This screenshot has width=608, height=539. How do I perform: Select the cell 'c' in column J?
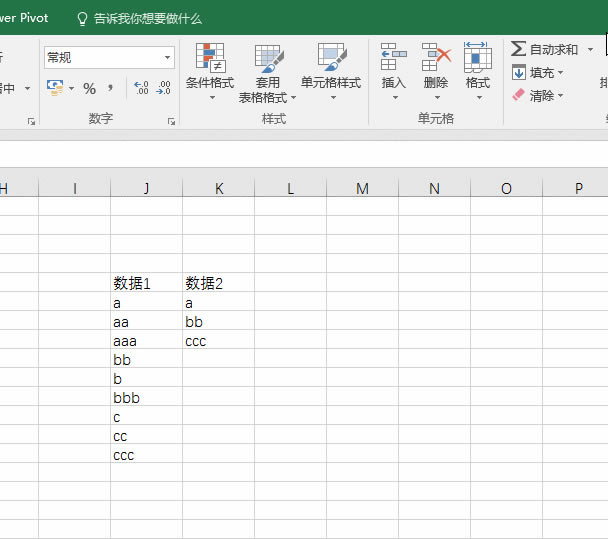pos(147,415)
